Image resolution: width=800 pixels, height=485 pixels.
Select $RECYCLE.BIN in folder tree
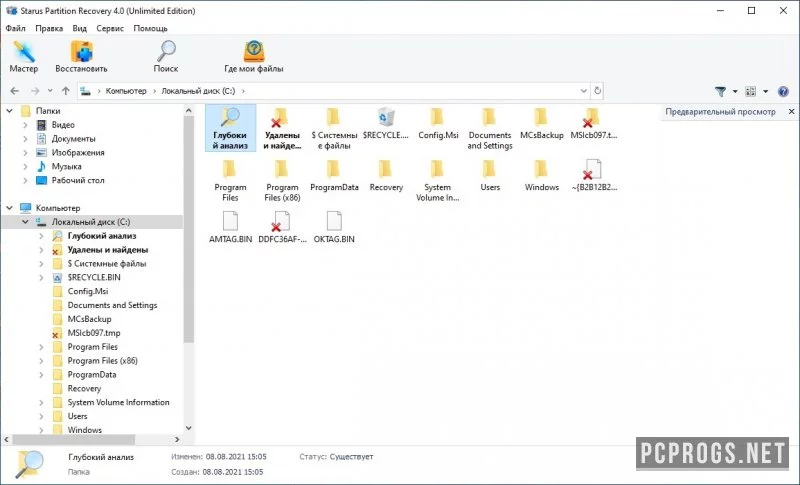coord(94,277)
